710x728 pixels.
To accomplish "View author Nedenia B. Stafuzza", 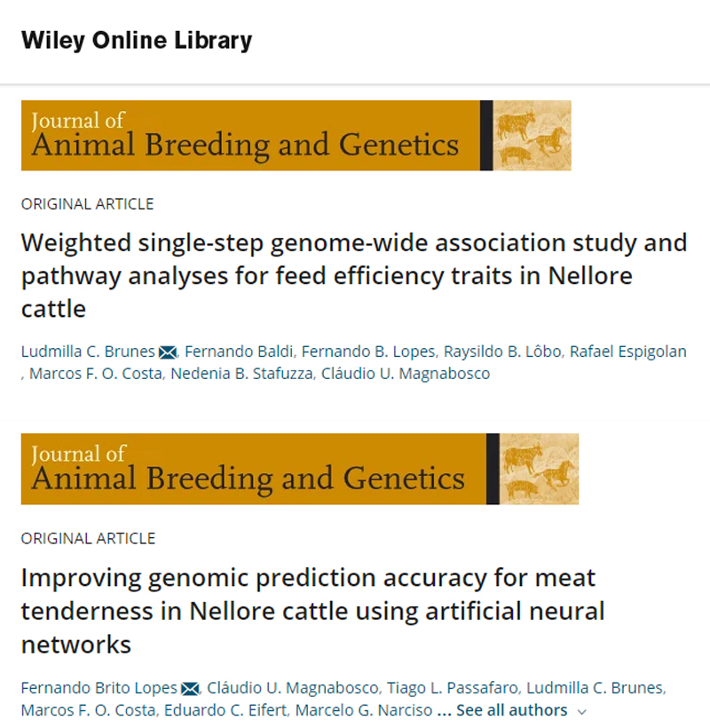I will click(241, 374).
